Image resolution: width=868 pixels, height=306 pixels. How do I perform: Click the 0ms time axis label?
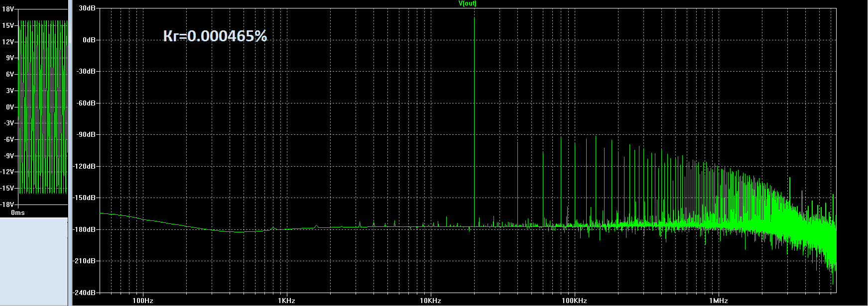(x=17, y=213)
